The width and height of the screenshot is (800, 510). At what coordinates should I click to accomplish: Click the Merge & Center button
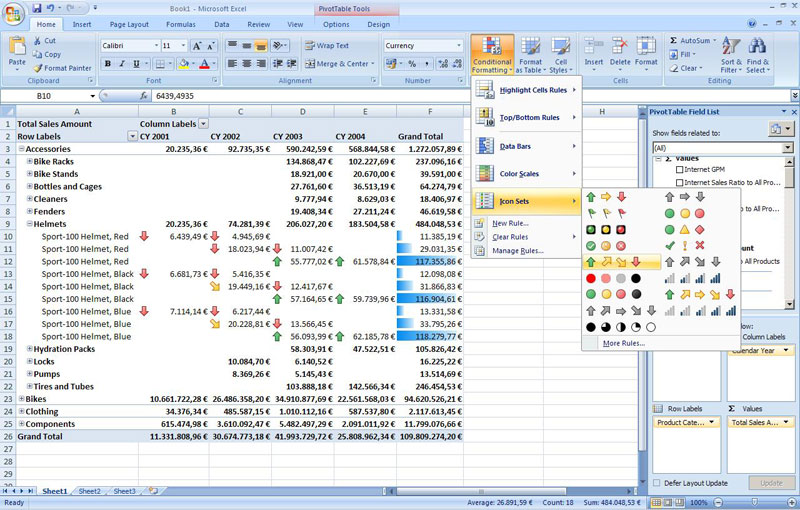339,64
